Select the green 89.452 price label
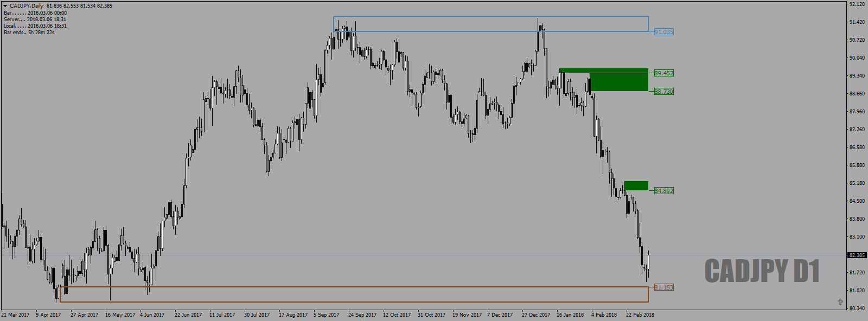This screenshot has width=868, height=321. 663,73
